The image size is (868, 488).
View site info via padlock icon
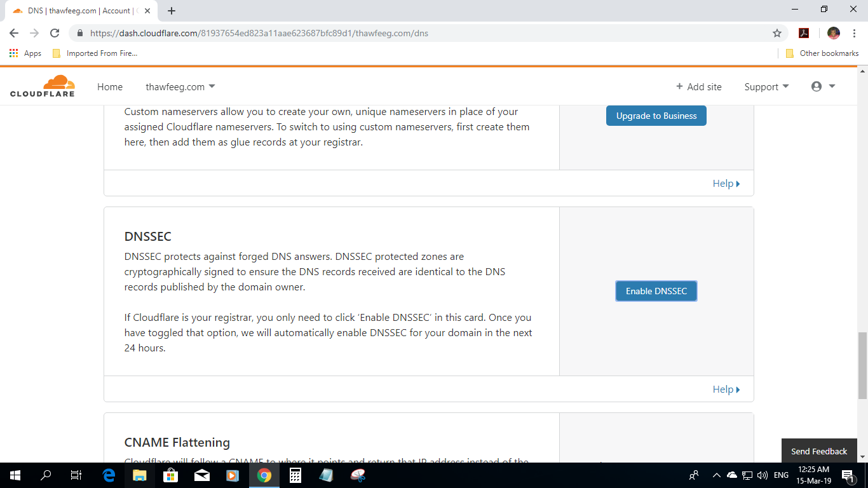pyautogui.click(x=79, y=33)
